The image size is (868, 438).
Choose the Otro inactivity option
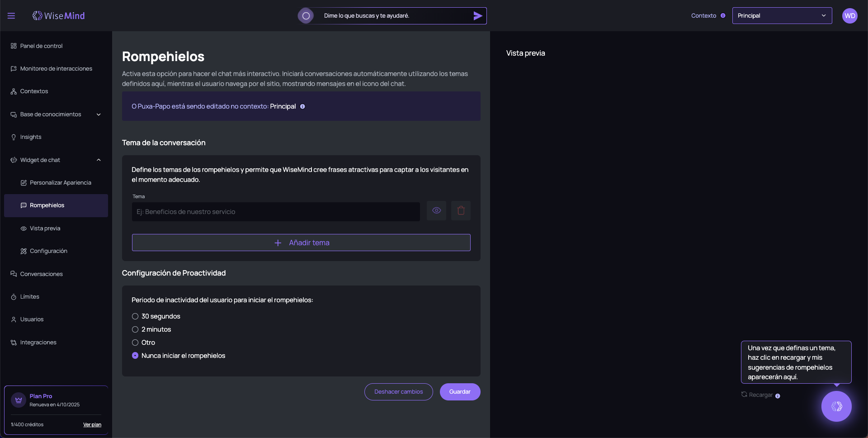point(135,343)
